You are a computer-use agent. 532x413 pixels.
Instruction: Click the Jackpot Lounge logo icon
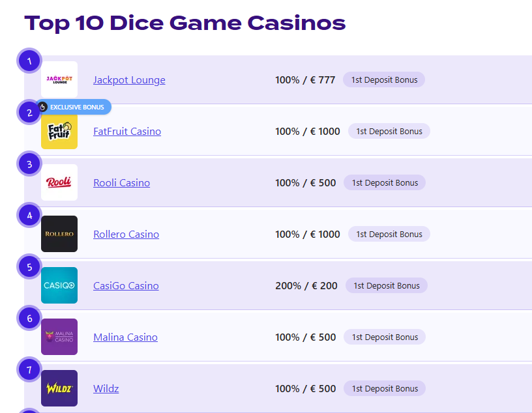click(x=59, y=79)
